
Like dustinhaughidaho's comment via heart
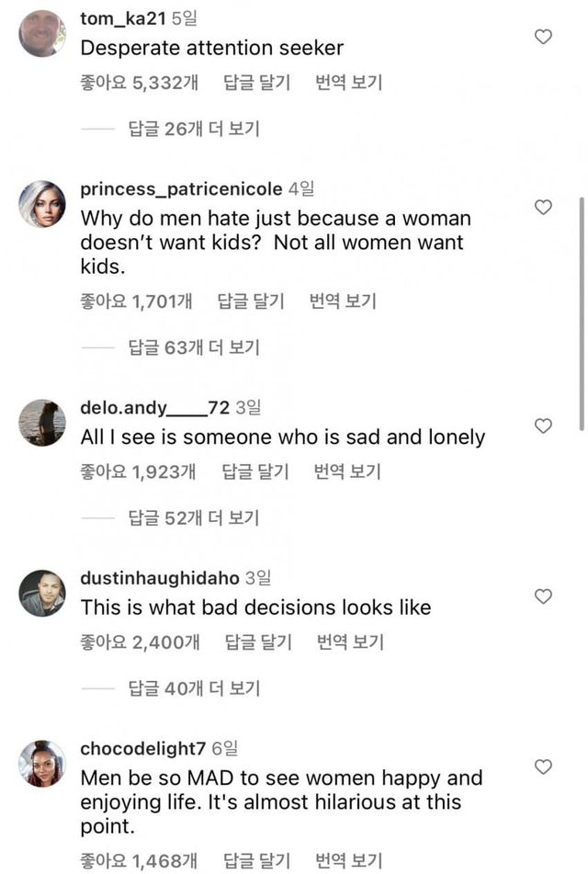(543, 596)
